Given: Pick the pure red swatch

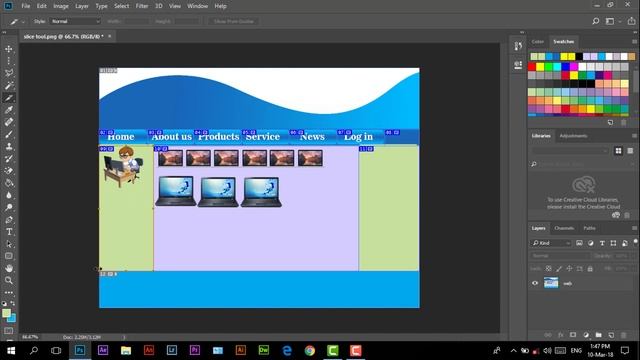Looking at the screenshot, I should (x=532, y=67).
